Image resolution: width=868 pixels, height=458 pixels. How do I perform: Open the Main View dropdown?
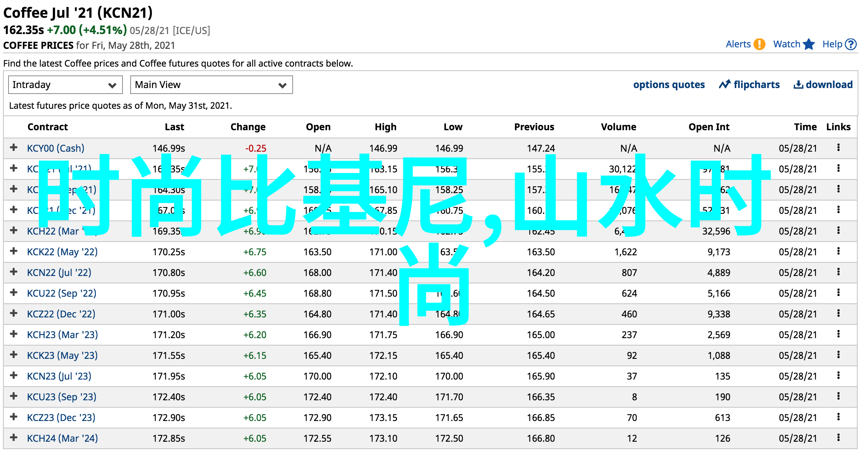[x=211, y=85]
